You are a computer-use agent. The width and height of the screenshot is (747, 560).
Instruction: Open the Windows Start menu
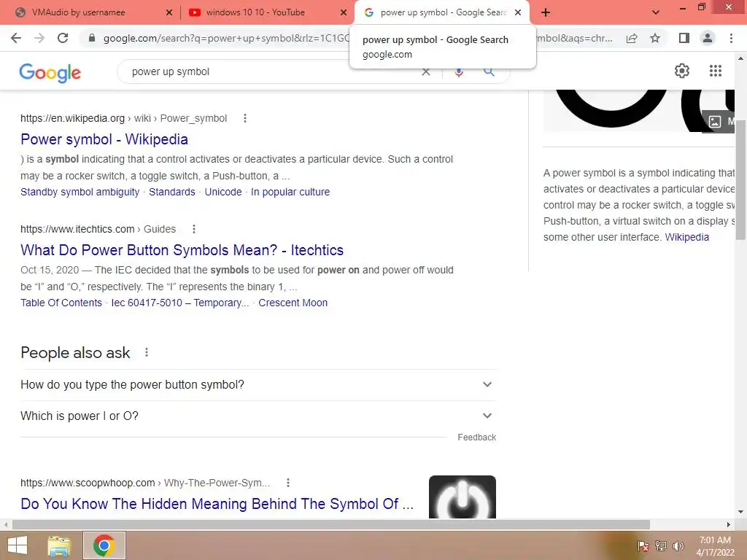click(x=18, y=545)
